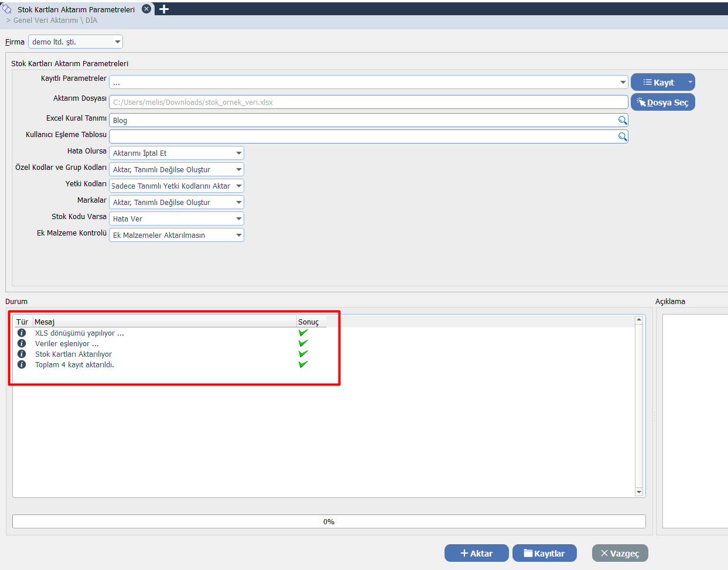Image resolution: width=728 pixels, height=570 pixels.
Task: Expand the Kayıtlı Parametreler combo box
Action: pos(623,83)
